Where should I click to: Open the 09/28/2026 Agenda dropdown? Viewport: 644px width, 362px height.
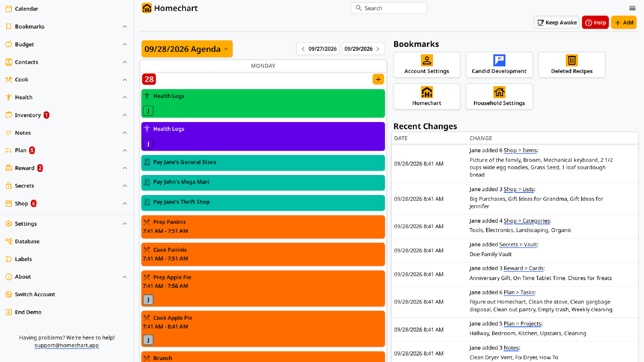pyautogui.click(x=187, y=49)
